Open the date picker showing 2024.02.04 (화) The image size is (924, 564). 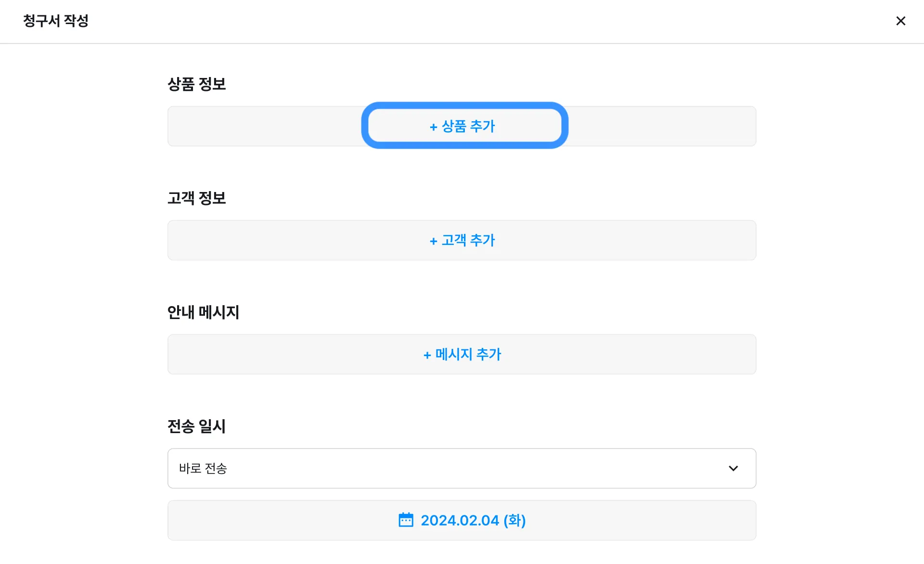point(473,520)
